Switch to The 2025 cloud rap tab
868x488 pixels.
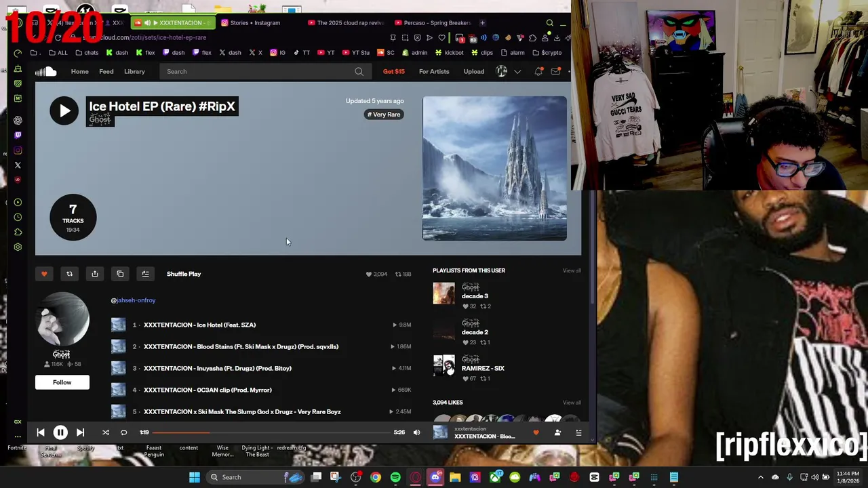click(x=346, y=22)
